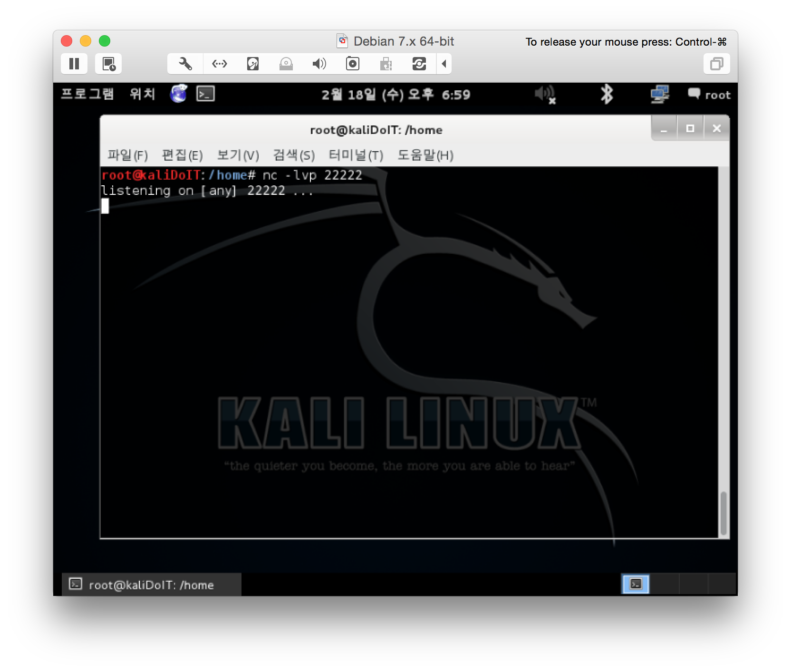Open the network connection indicator
791x672 pixels.
click(x=660, y=94)
